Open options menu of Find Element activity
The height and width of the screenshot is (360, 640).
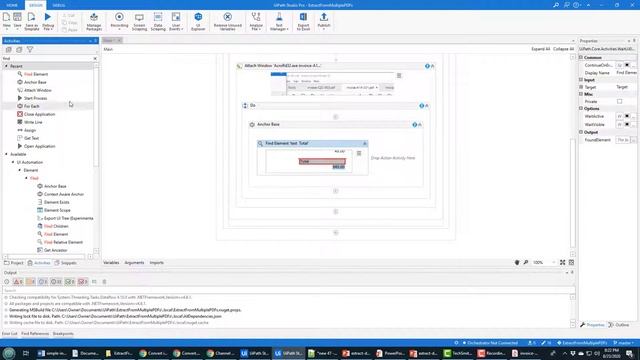pyautogui.click(x=359, y=153)
